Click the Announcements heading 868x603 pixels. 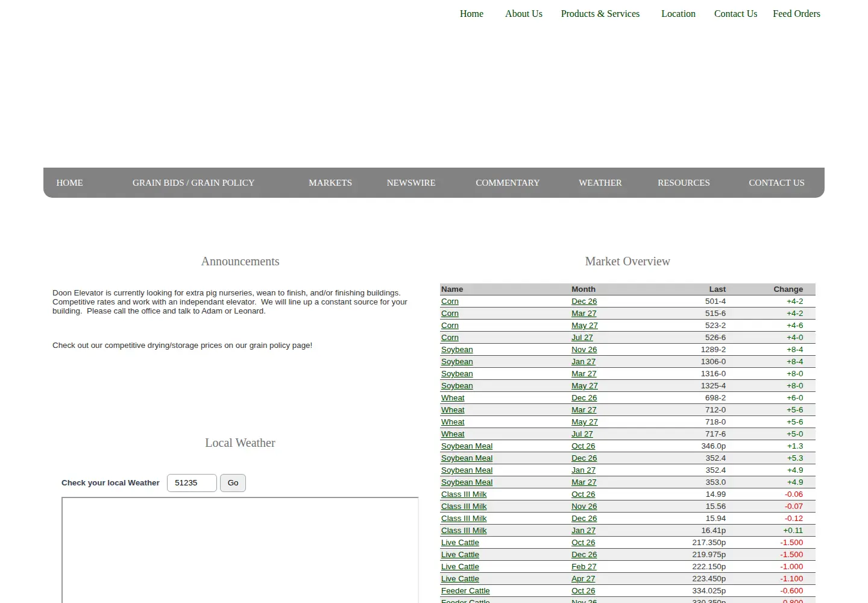[x=240, y=261]
